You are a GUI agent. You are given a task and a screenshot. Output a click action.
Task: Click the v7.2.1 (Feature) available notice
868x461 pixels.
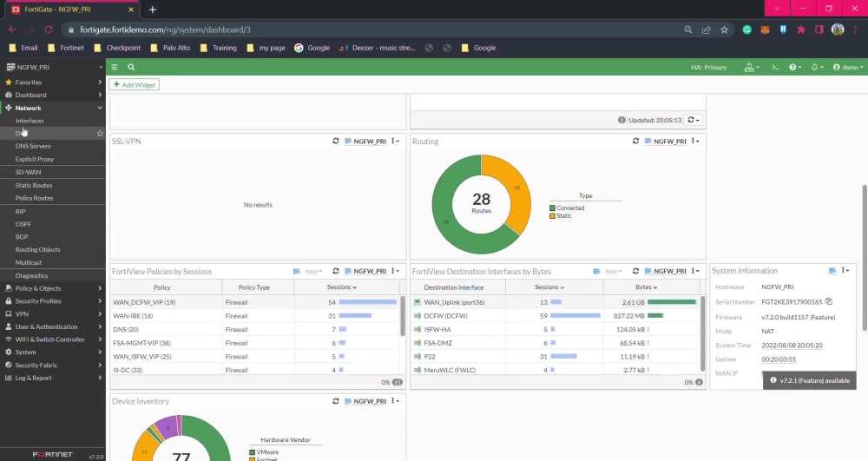809,381
